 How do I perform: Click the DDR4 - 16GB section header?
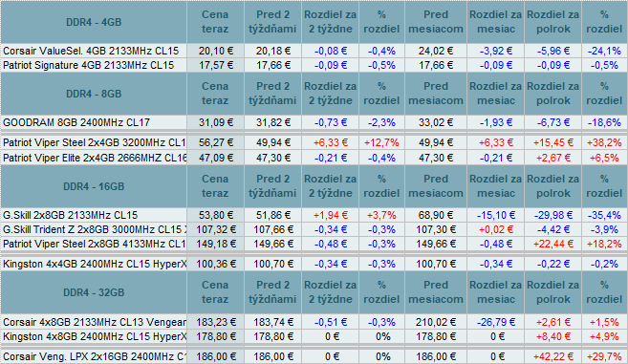(94, 186)
